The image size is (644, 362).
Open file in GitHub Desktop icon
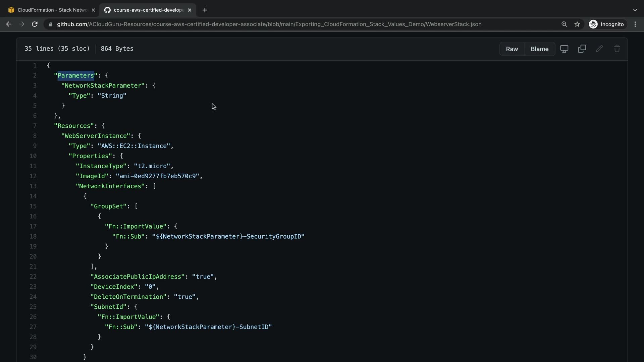pos(564,49)
